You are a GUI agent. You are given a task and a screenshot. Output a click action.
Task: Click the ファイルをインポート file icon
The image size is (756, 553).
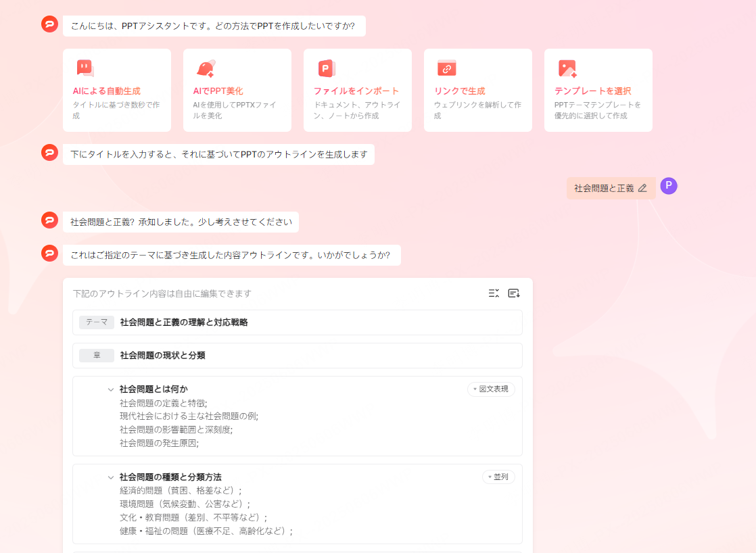(x=327, y=68)
